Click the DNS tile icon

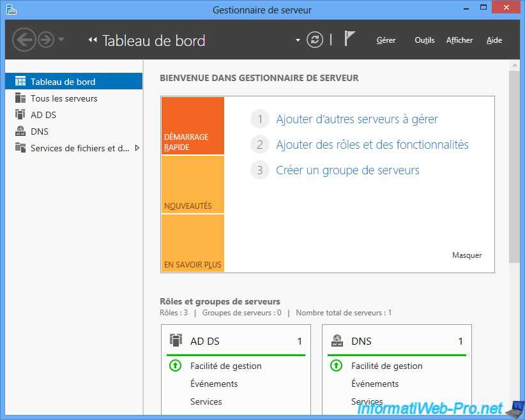[337, 340]
